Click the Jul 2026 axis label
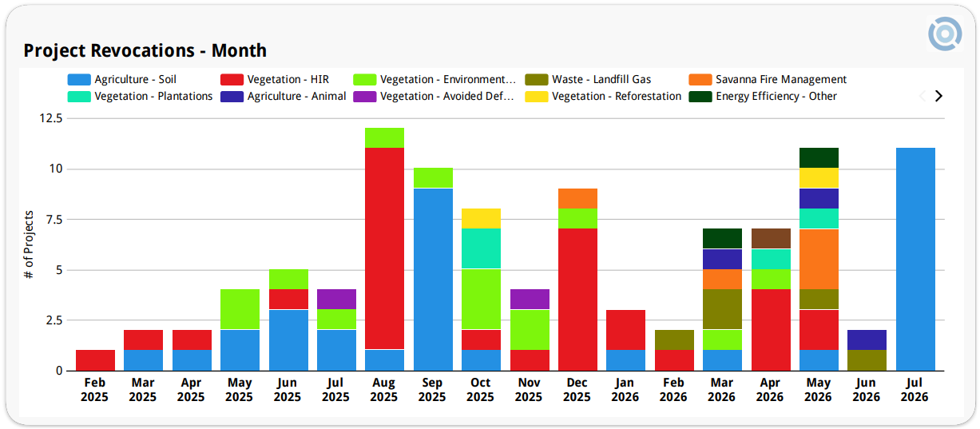The image size is (980, 429). [915, 390]
